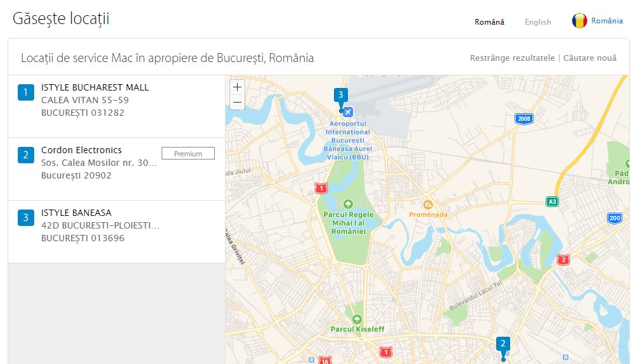Screen dimensions: 635x364
Task: Open ISTYLE BANEASA location
Action: point(76,213)
